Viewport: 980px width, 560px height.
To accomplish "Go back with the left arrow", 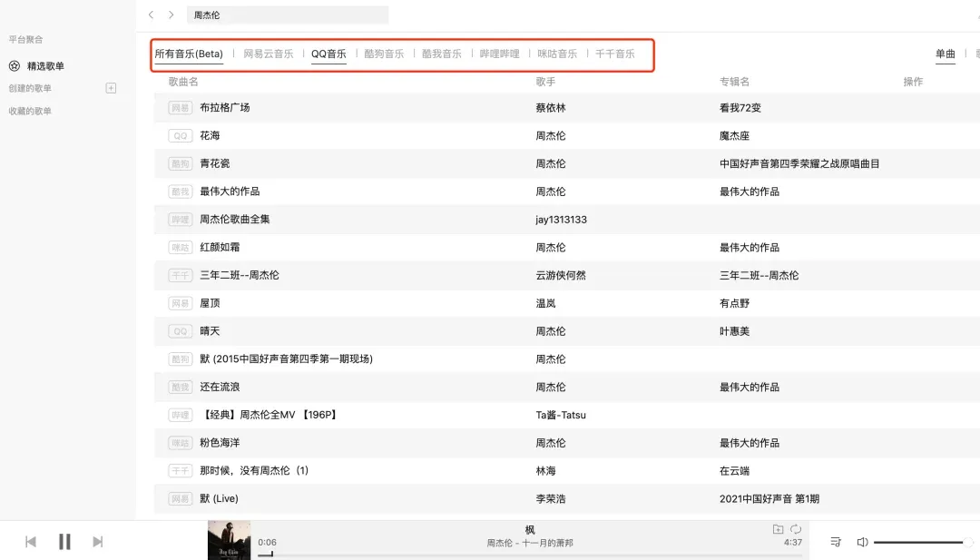I will coord(151,15).
